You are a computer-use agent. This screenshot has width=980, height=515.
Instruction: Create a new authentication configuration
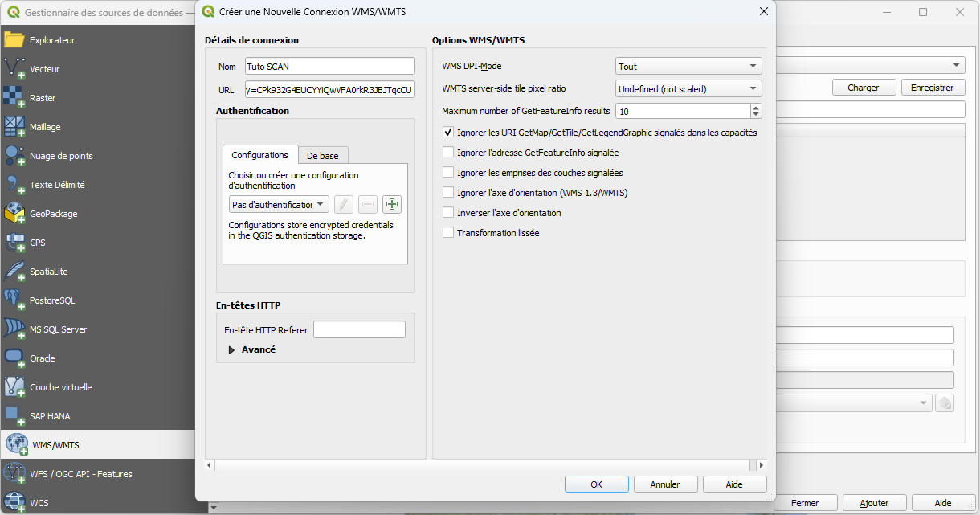pyautogui.click(x=392, y=204)
